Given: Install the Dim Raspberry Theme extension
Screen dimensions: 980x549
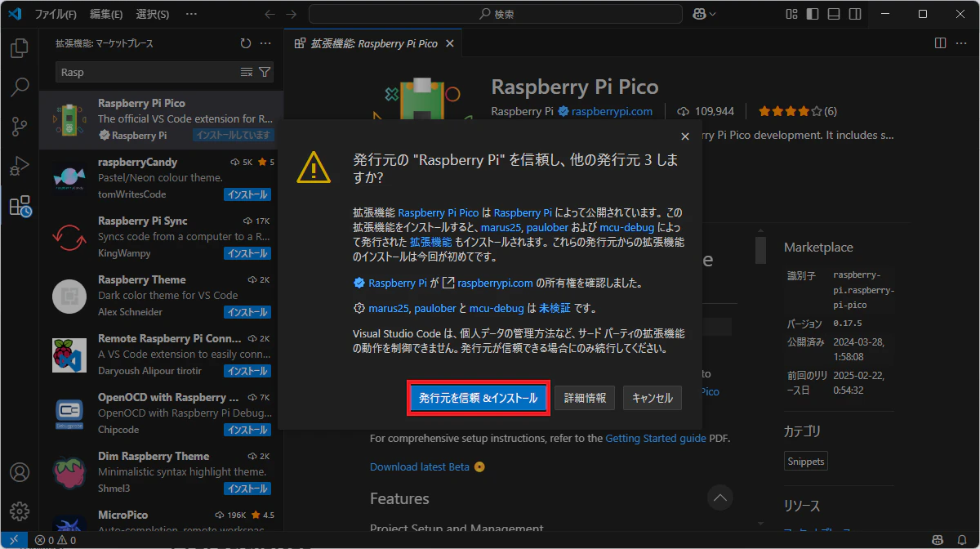Looking at the screenshot, I should point(247,489).
